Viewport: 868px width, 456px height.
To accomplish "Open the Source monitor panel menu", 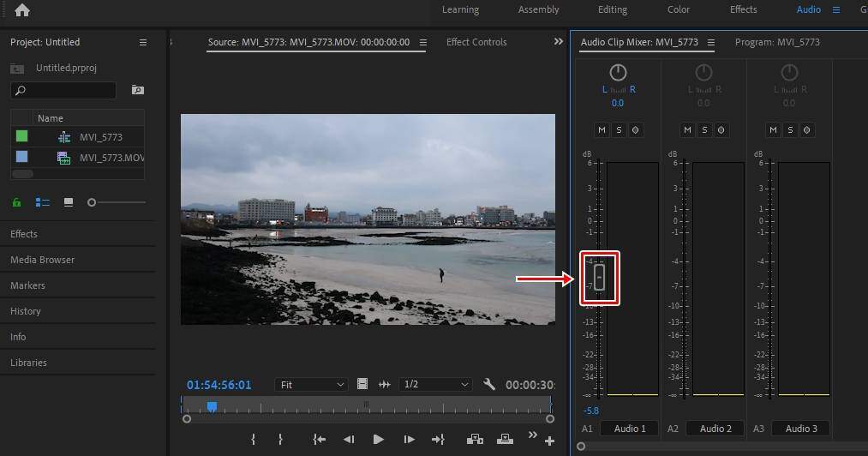I will tap(423, 42).
